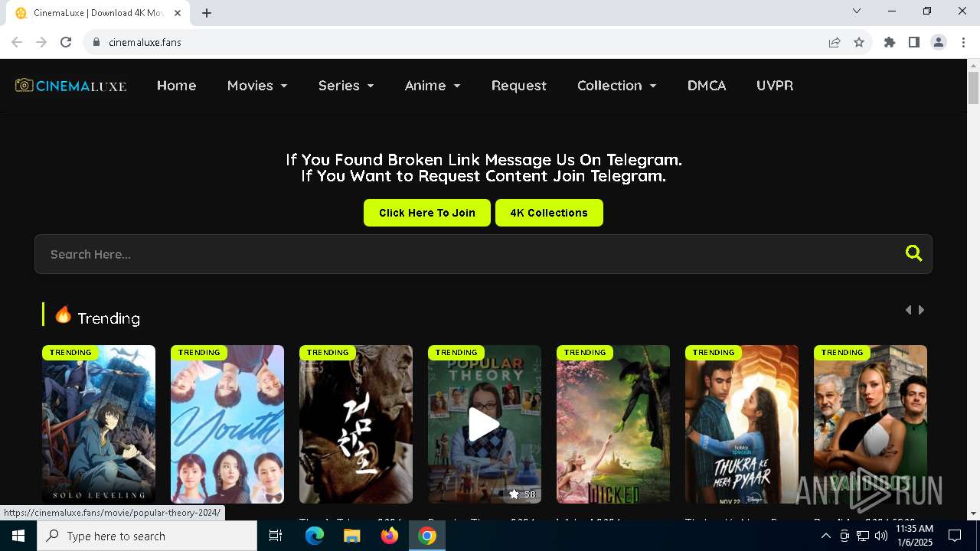Go back with the browser back arrow

[x=17, y=42]
